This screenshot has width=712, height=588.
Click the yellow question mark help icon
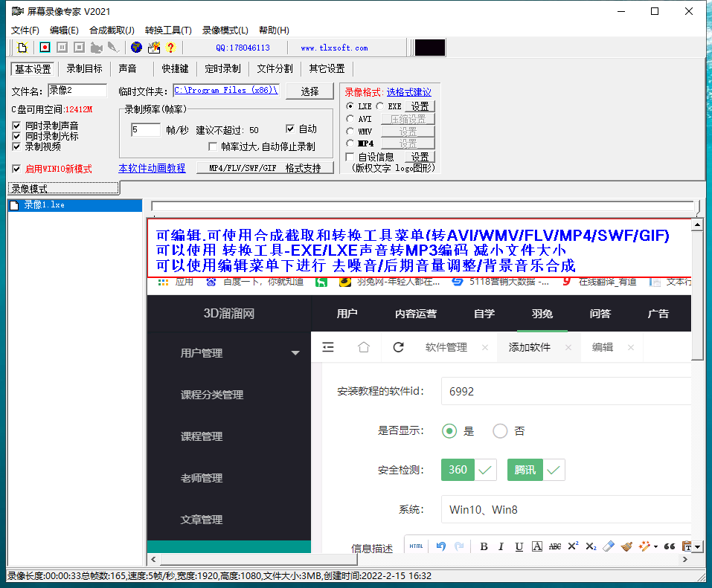point(170,48)
